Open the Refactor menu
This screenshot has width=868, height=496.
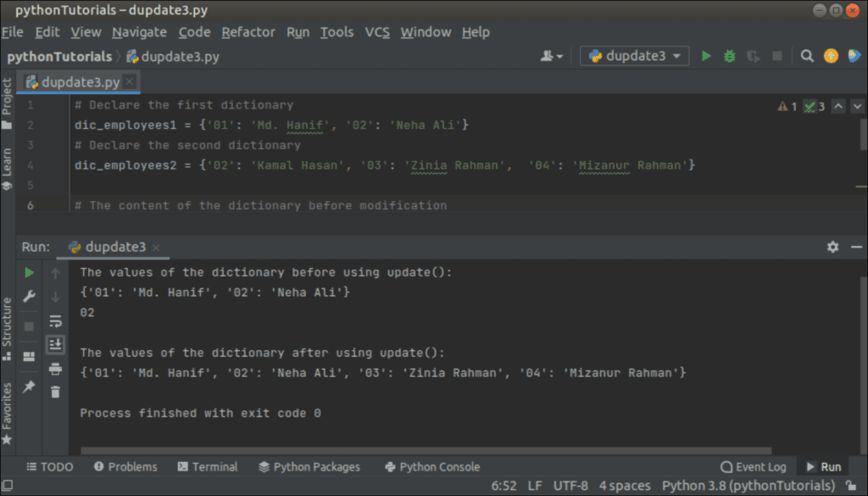point(248,32)
